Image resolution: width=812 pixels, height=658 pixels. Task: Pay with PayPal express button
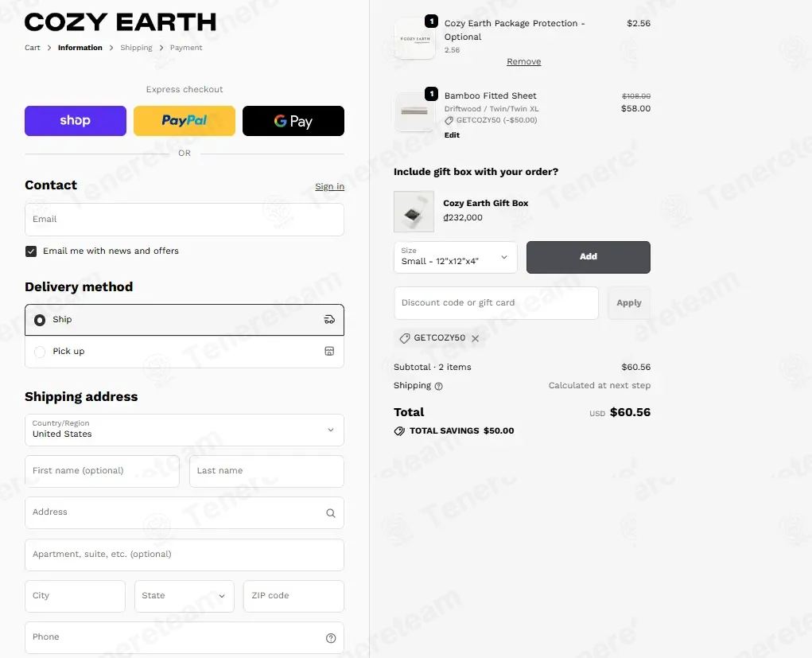click(185, 121)
